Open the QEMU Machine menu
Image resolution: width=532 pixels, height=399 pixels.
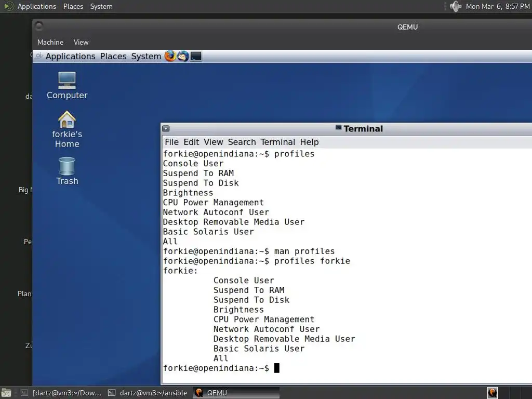50,42
